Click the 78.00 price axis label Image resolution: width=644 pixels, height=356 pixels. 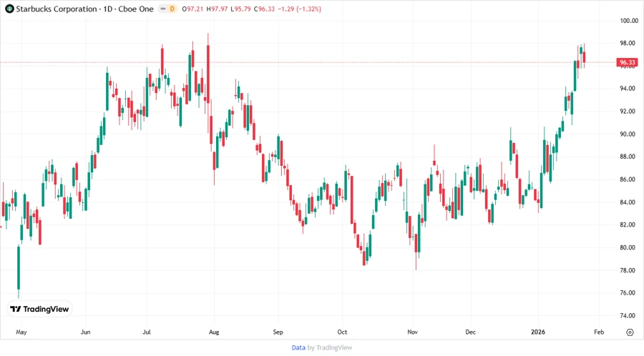click(628, 270)
